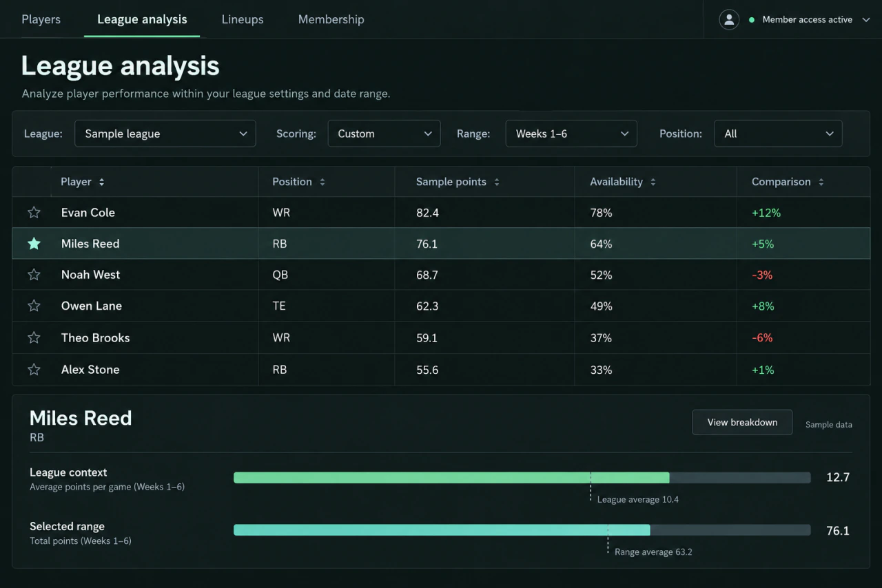This screenshot has height=588, width=882.
Task: Click the League context progress bar
Action: (x=522, y=478)
